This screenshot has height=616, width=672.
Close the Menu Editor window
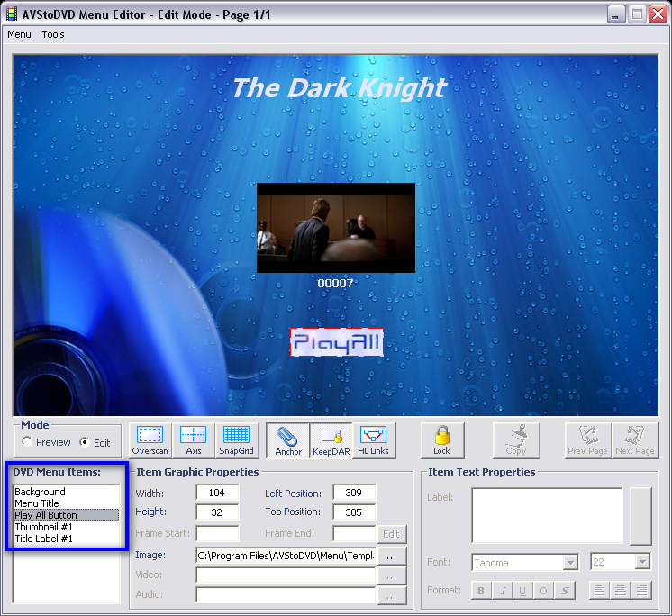657,14
